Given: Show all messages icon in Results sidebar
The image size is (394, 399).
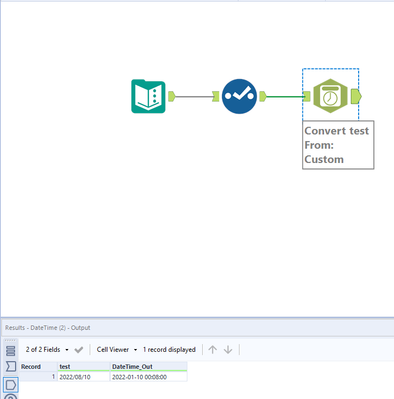Looking at the screenshot, I should 11,351.
